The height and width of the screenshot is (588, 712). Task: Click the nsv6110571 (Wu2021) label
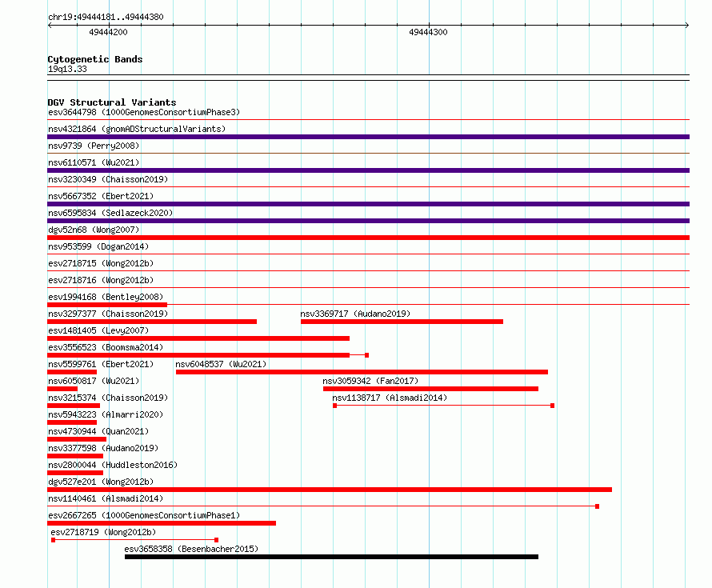(x=94, y=162)
